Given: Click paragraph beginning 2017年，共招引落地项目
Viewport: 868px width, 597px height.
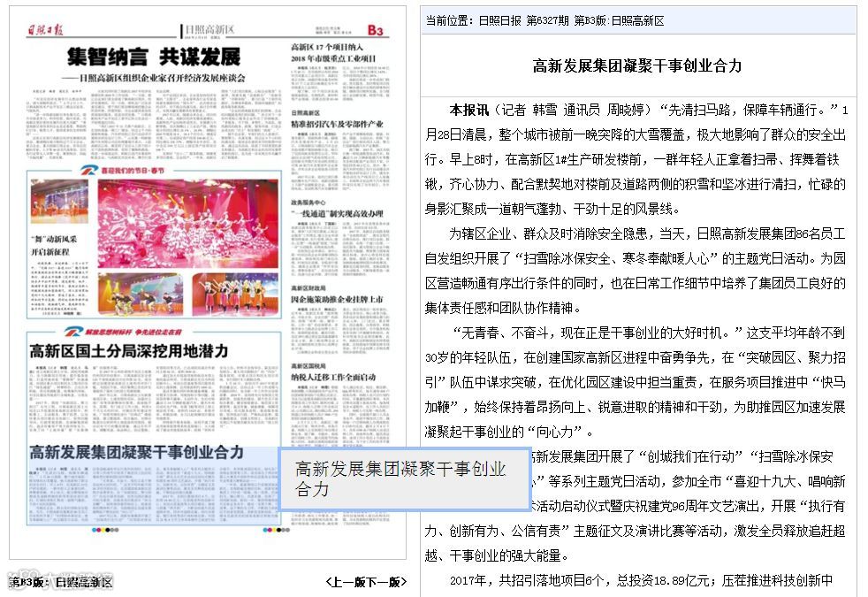Looking at the screenshot, I should [x=642, y=581].
